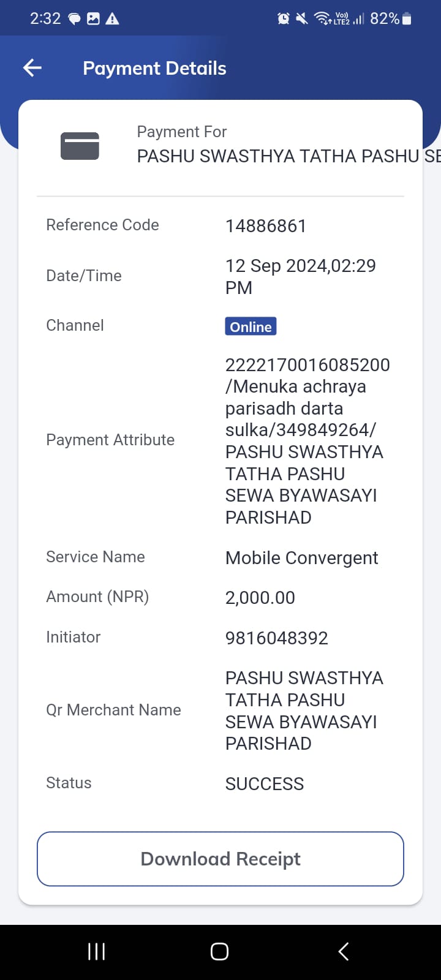Tap the Android navigation back chevron
The height and width of the screenshot is (980, 441).
click(x=344, y=951)
